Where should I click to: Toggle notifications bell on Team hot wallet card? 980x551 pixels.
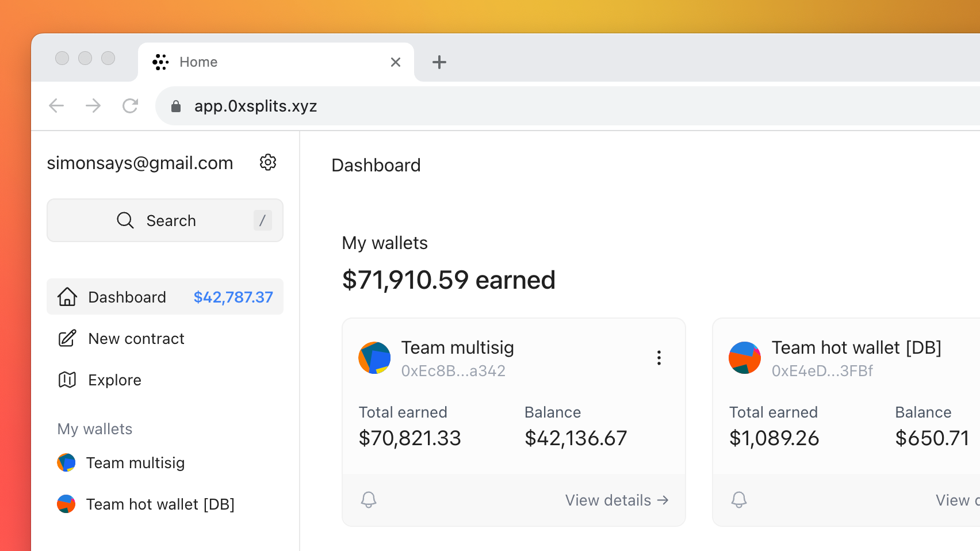[739, 500]
